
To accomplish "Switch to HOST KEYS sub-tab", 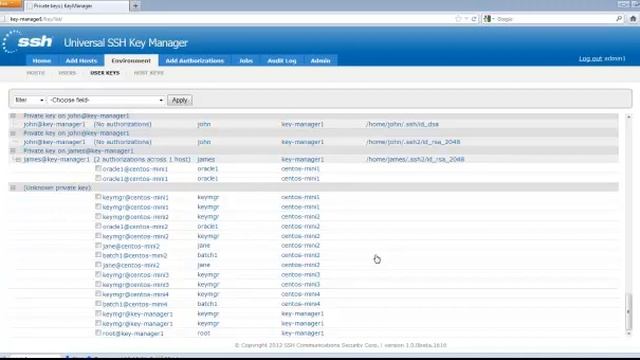I will click(149, 73).
